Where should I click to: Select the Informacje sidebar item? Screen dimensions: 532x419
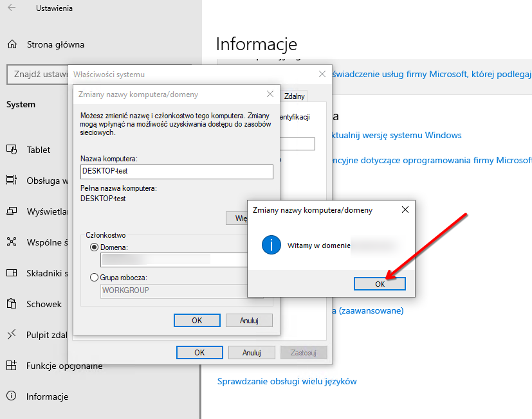coord(47,397)
